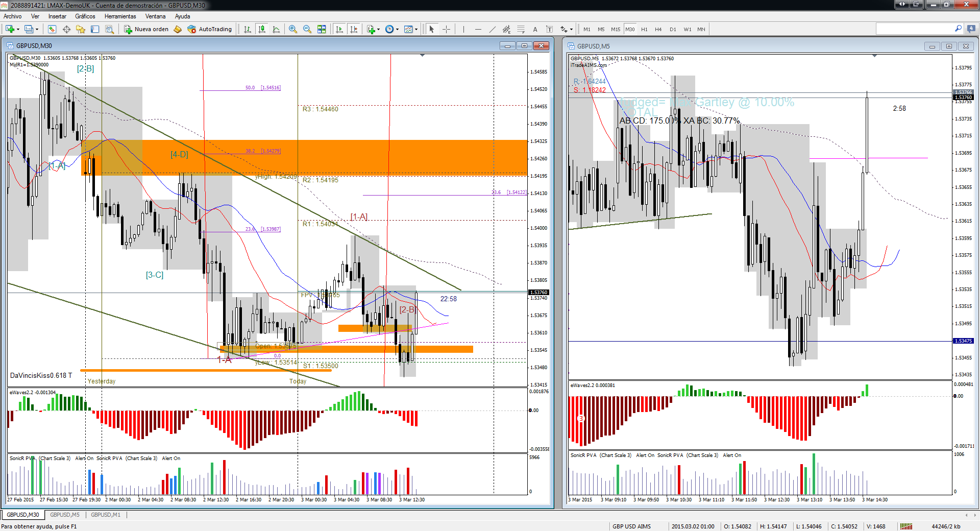Viewport: 980px width, 531px height.
Task: Expand the periodicity clock dropdown
Action: point(397,29)
